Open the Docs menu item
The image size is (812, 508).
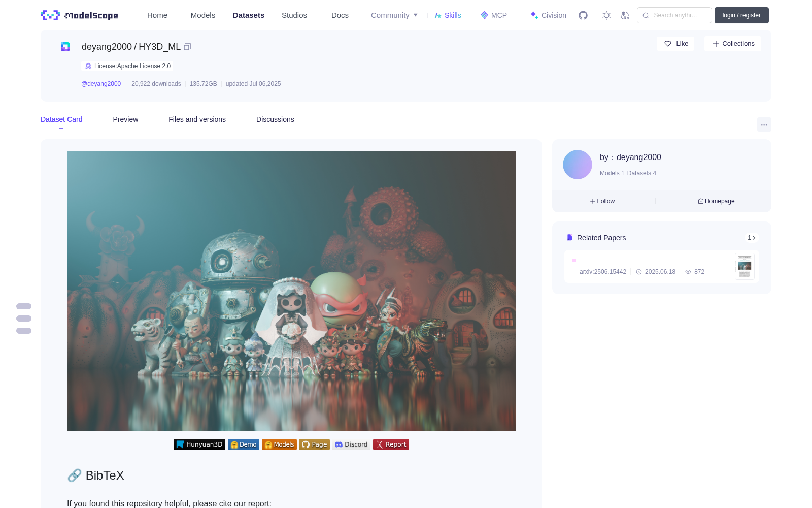[340, 15]
